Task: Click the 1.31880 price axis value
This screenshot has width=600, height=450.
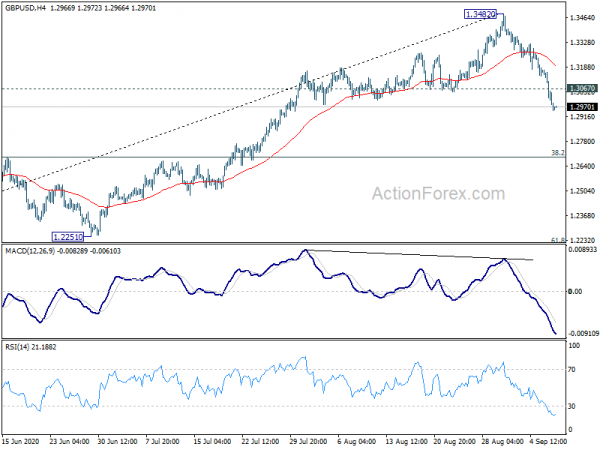Action: coord(582,67)
